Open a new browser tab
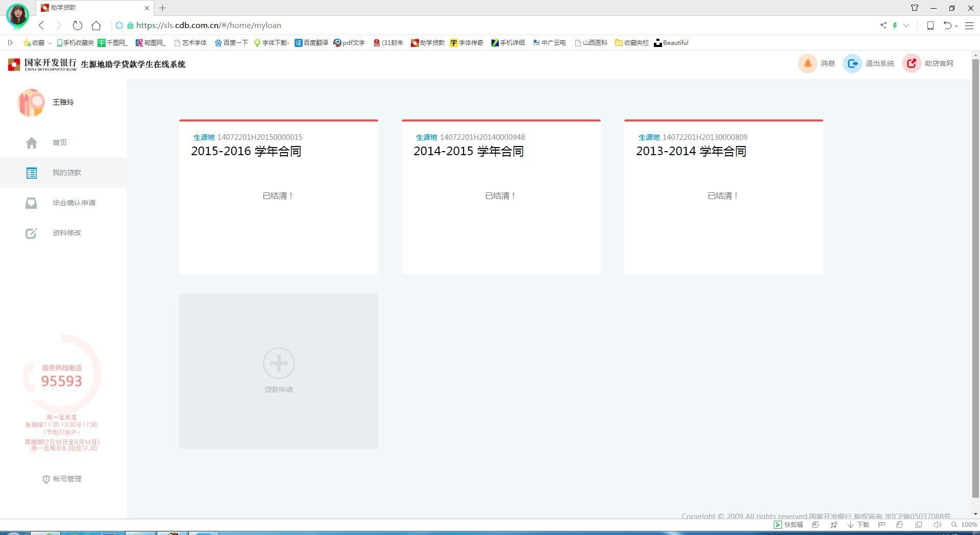Screen dimensions: 980x535 point(162,8)
